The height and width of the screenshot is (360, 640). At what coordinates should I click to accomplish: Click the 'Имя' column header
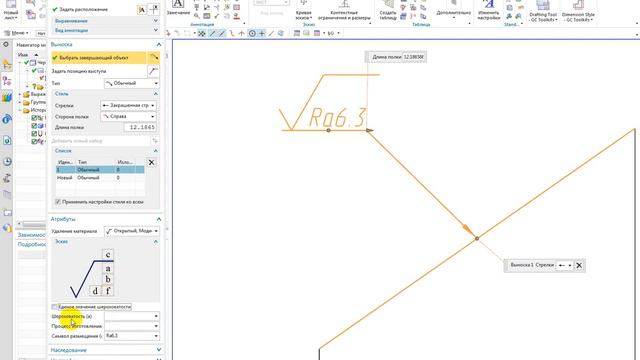coord(23,55)
